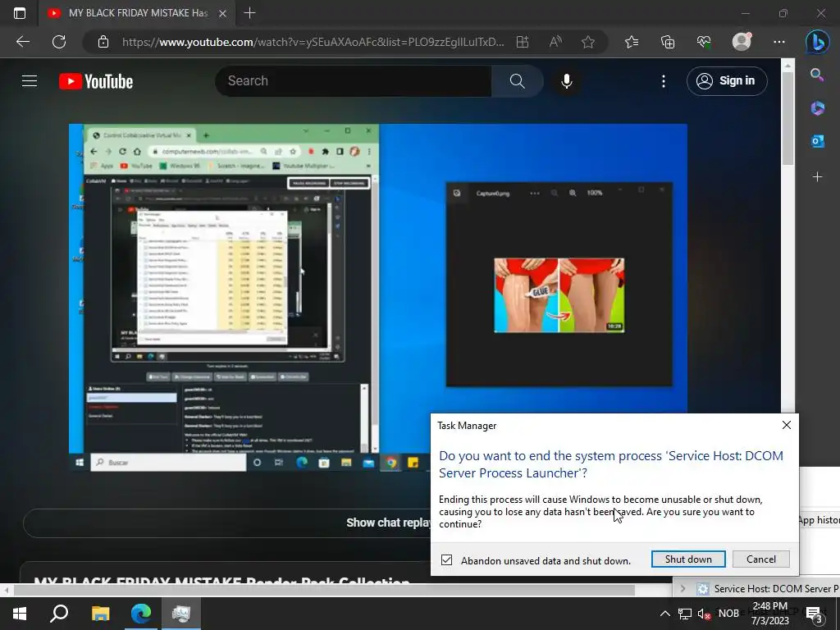Click the YouTube video player
Image resolution: width=840 pixels, height=630 pixels.
pos(377,297)
